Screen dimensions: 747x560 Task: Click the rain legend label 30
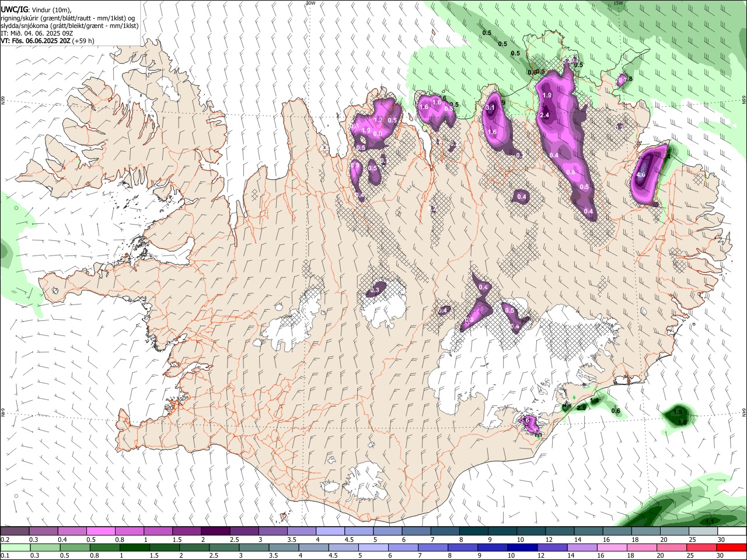tap(721, 556)
